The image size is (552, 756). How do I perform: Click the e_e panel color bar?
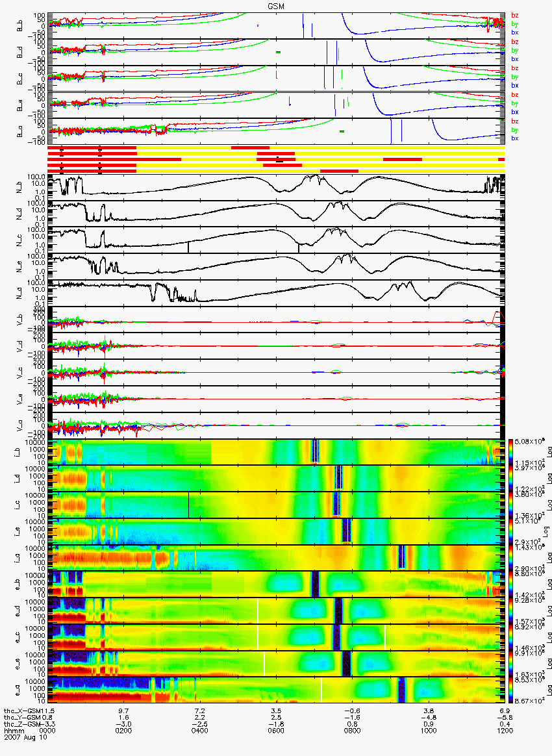(510, 664)
